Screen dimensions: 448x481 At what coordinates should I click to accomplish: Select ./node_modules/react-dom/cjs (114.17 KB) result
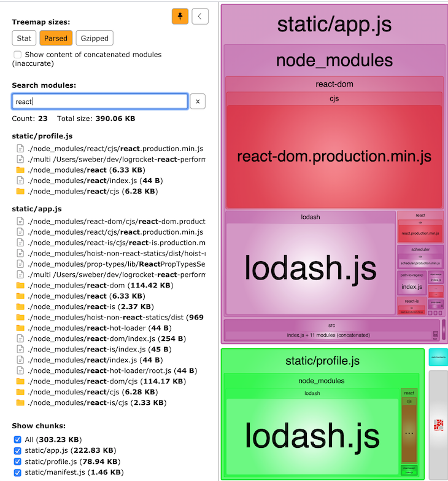(x=107, y=381)
